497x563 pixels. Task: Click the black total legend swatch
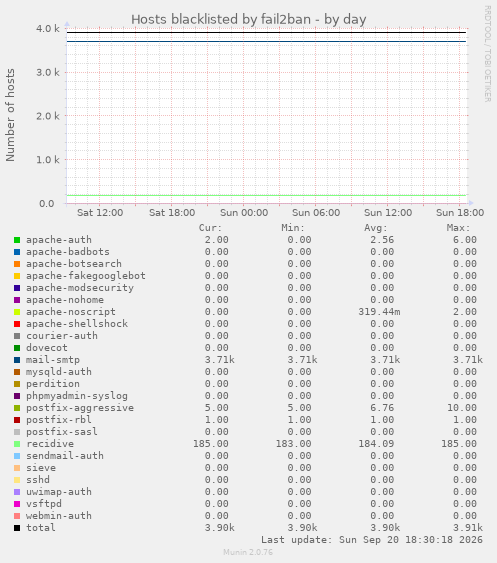tap(17, 528)
